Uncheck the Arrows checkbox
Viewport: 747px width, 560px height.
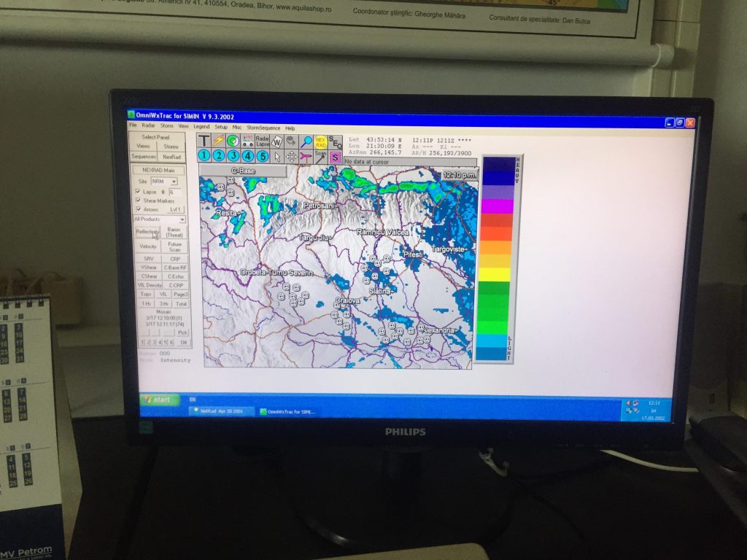point(137,209)
